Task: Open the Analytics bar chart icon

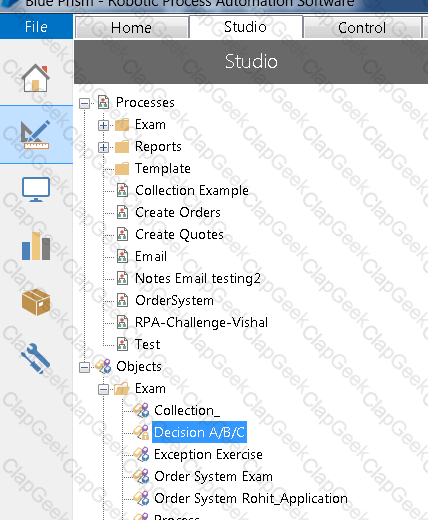Action: coord(36,246)
